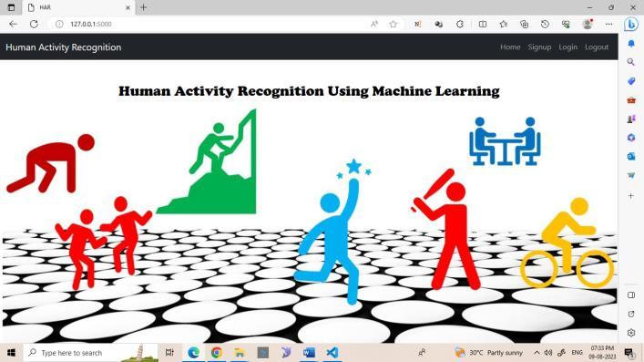Add page to favorites with star icon
This screenshot has width=644, height=362.
[394, 24]
